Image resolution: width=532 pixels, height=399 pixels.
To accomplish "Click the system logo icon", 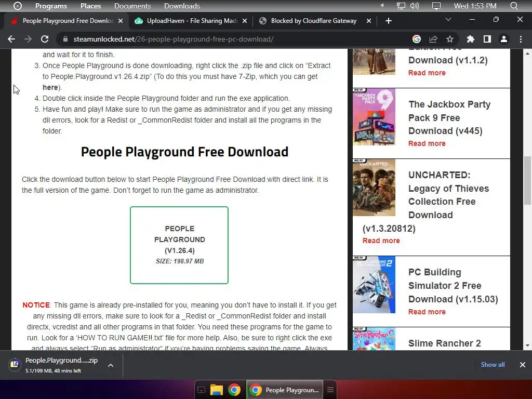I will [x=17, y=6].
